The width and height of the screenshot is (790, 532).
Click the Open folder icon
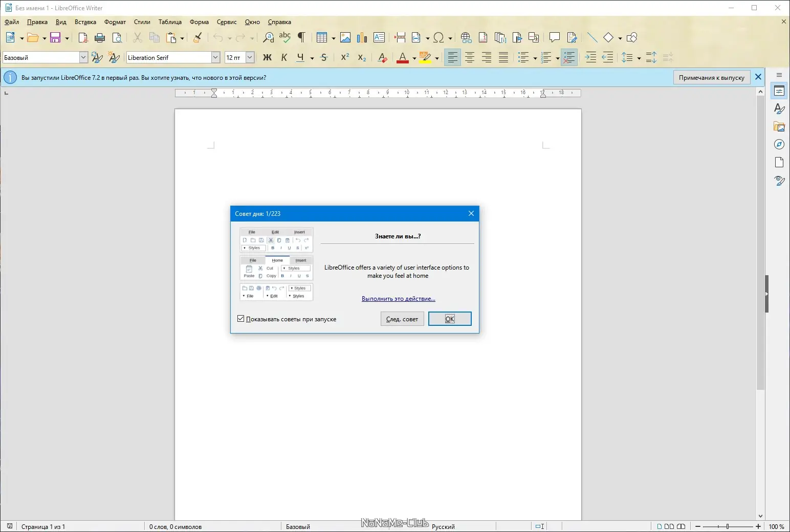click(33, 37)
